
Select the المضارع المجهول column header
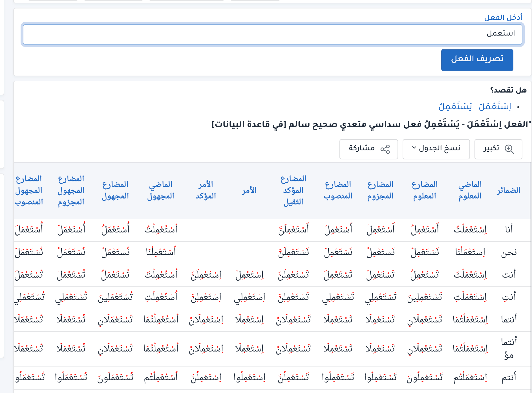coord(115,190)
